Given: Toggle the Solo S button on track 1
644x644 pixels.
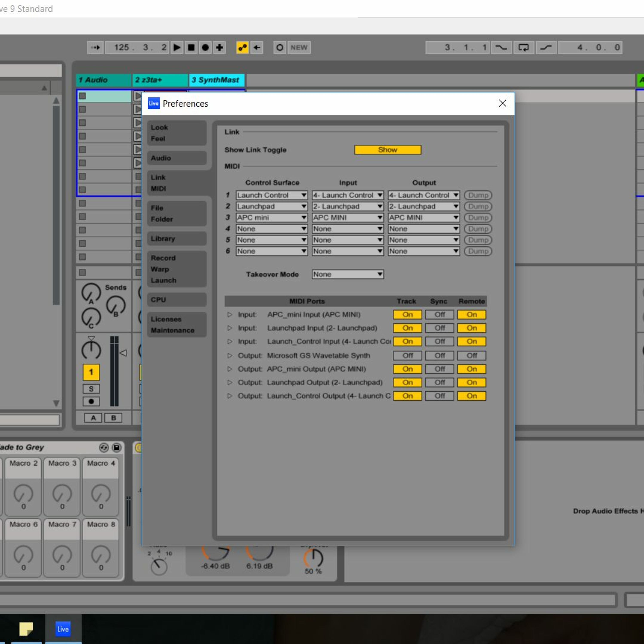Looking at the screenshot, I should (x=91, y=389).
